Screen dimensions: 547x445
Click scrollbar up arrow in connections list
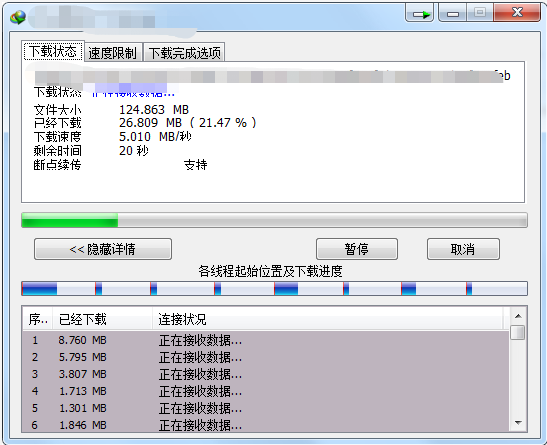518,316
